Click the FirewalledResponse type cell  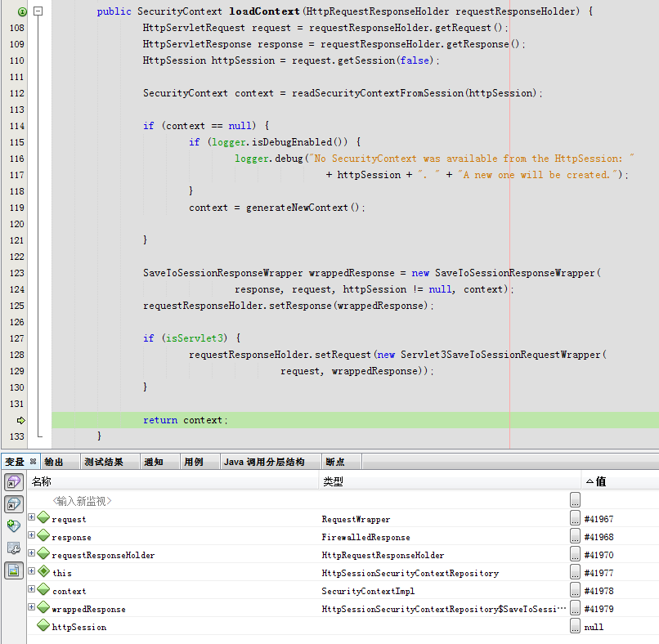tap(365, 537)
